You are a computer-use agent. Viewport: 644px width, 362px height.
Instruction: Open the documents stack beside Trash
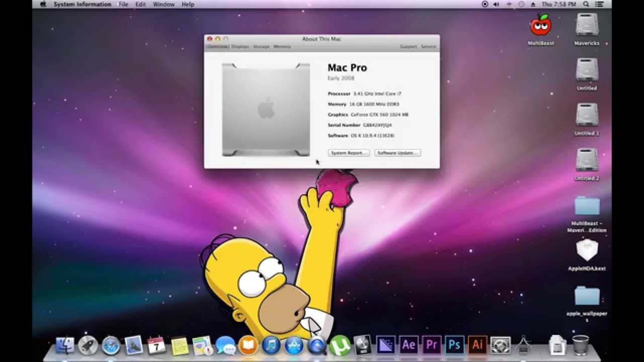coord(557,345)
